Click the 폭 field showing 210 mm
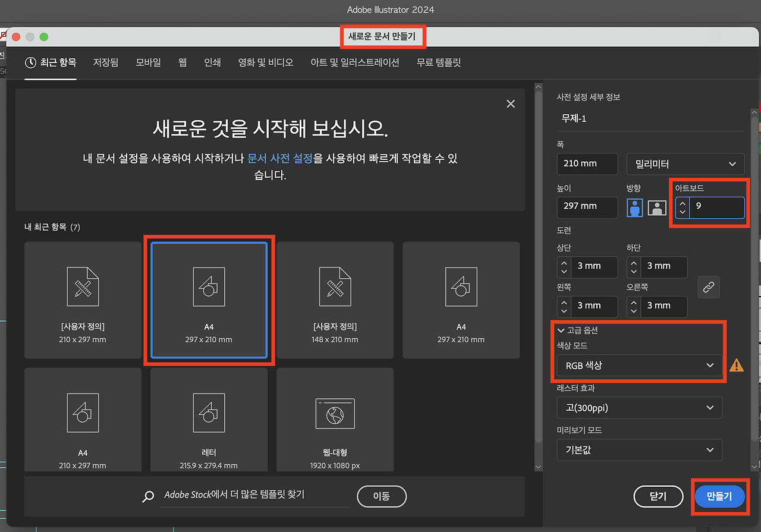761x532 pixels. tap(587, 163)
